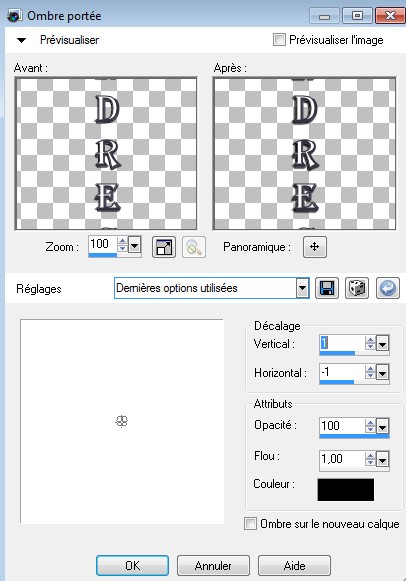
Task: Open the black Couleur swatch
Action: (346, 489)
